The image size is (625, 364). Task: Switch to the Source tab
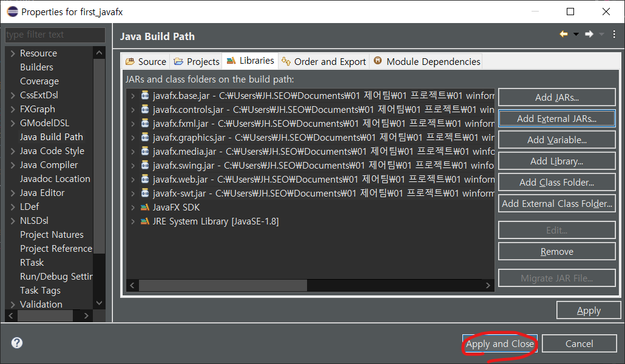pyautogui.click(x=146, y=61)
